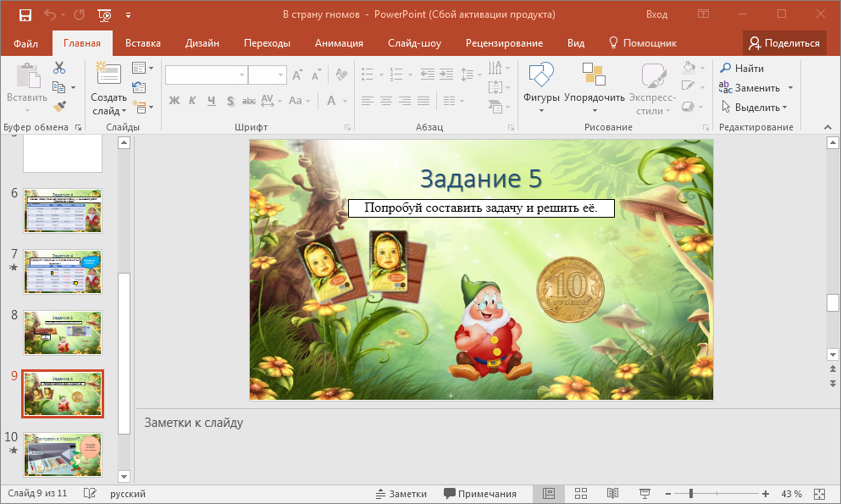Open font name combo box dropdown

click(242, 75)
